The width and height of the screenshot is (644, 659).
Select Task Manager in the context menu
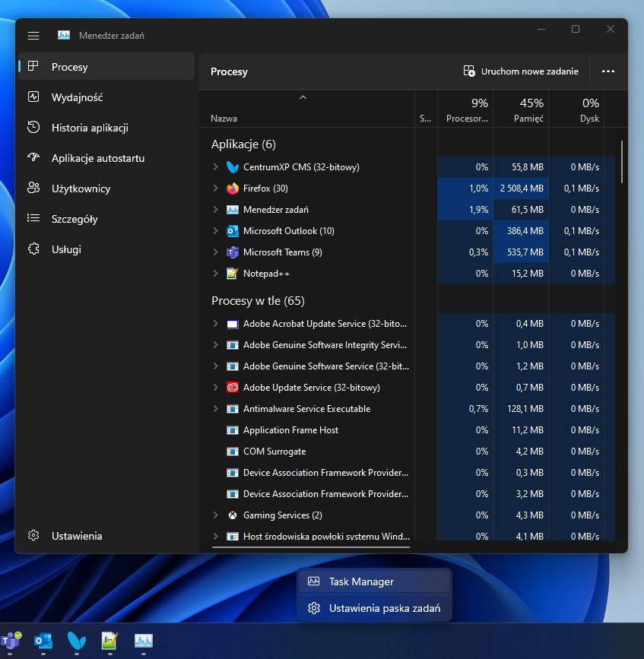374,581
